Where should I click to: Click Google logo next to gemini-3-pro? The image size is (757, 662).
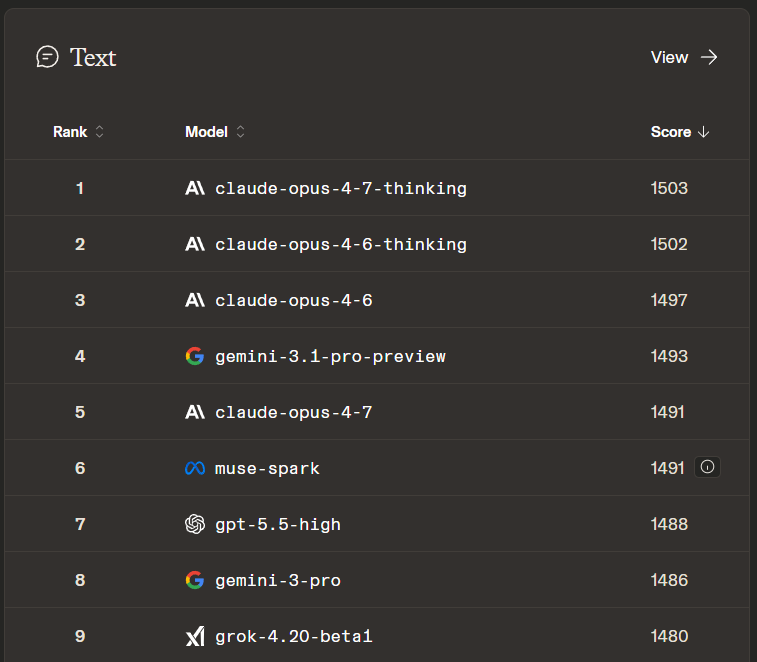[x=195, y=580]
